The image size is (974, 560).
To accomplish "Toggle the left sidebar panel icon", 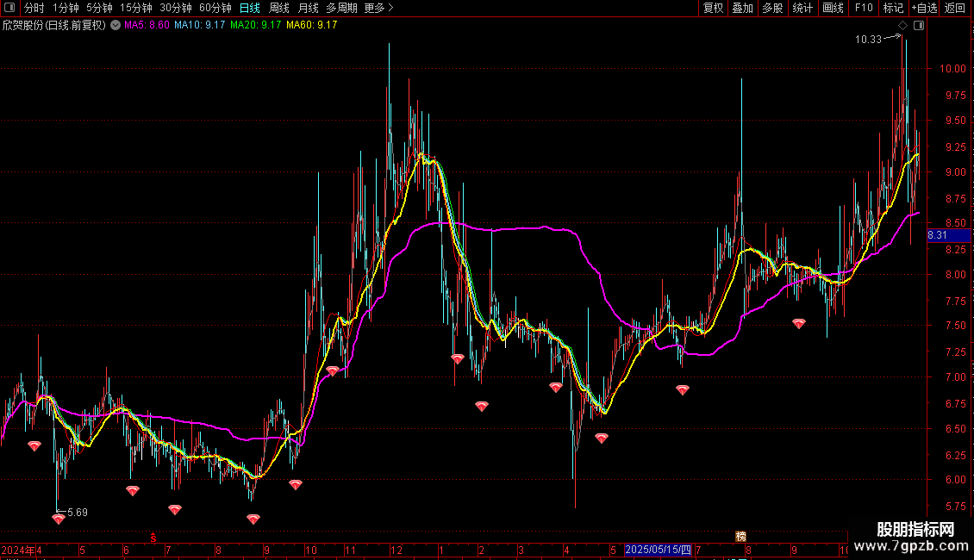I will (9, 9).
